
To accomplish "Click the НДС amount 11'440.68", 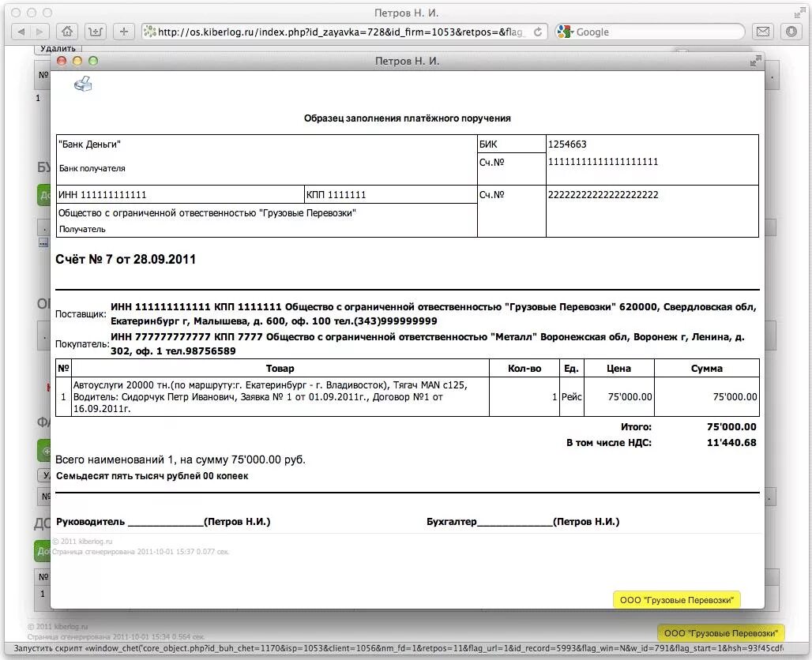I will [x=731, y=443].
